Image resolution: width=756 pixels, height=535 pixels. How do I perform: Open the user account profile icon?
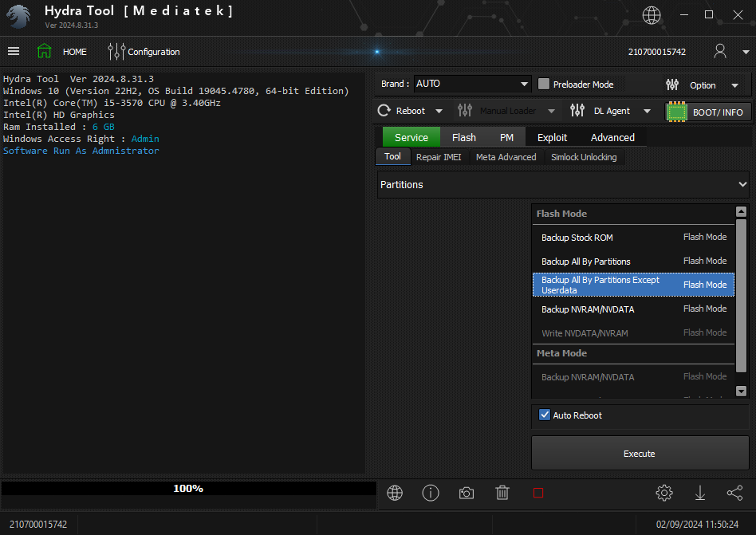click(720, 51)
